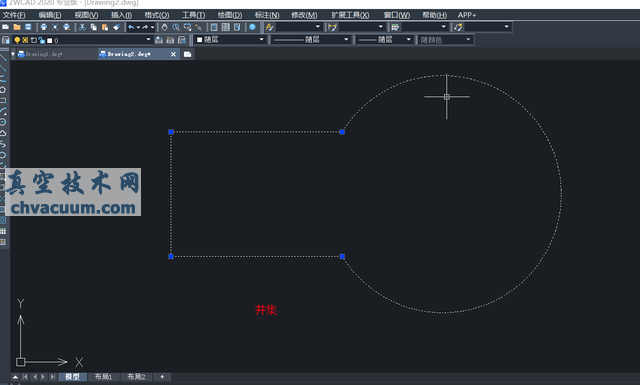Switch to 模型 model tab
This screenshot has width=640, height=385.
point(72,376)
